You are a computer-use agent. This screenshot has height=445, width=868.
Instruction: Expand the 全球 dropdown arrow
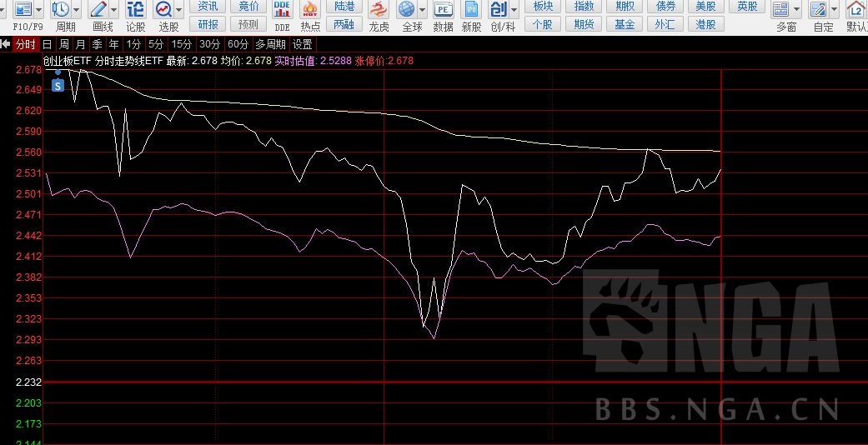(x=423, y=9)
